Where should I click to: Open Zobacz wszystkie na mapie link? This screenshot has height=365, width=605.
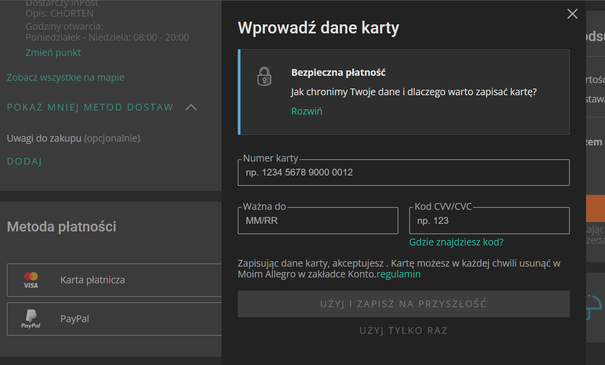click(66, 78)
